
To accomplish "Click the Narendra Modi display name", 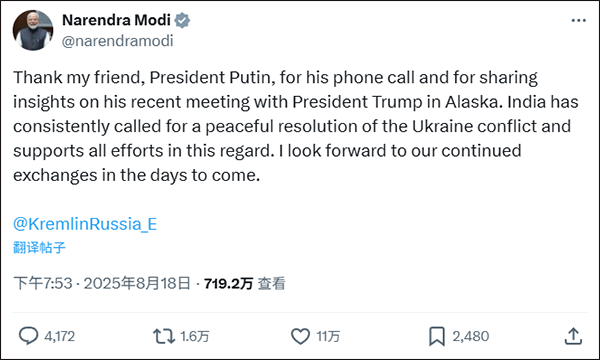I will pyautogui.click(x=116, y=20).
